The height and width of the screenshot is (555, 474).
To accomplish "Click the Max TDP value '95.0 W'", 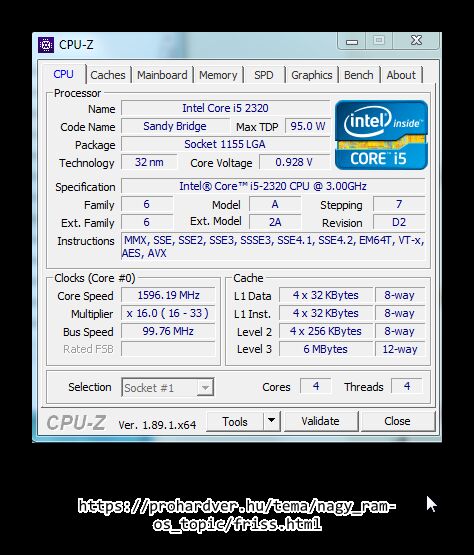I will coord(308,126).
